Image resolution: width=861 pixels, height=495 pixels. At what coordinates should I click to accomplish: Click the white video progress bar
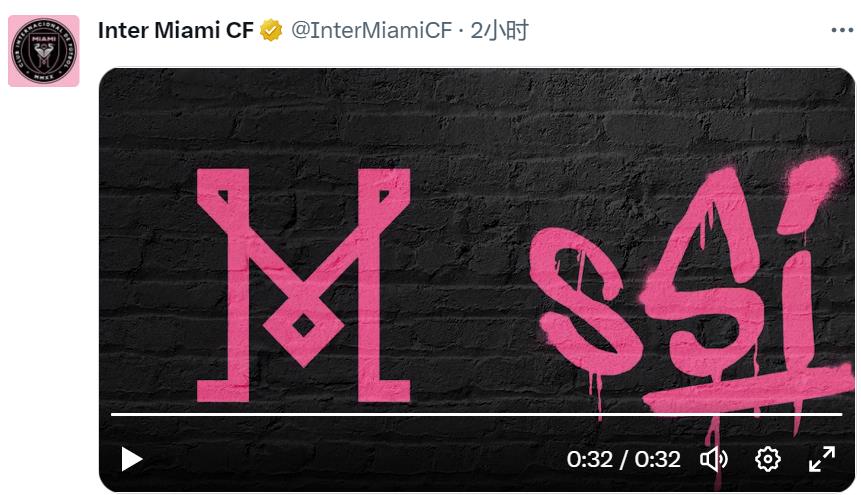pos(477,414)
